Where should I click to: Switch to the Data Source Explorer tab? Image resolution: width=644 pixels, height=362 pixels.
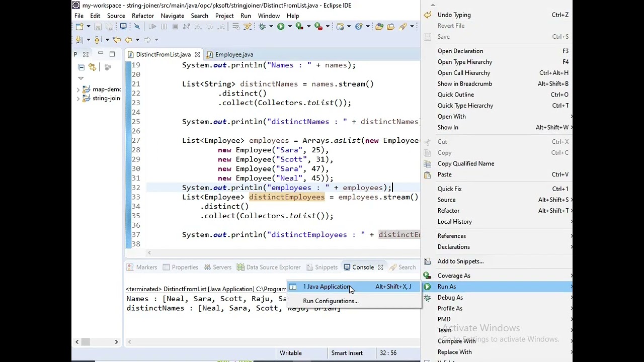(269, 267)
